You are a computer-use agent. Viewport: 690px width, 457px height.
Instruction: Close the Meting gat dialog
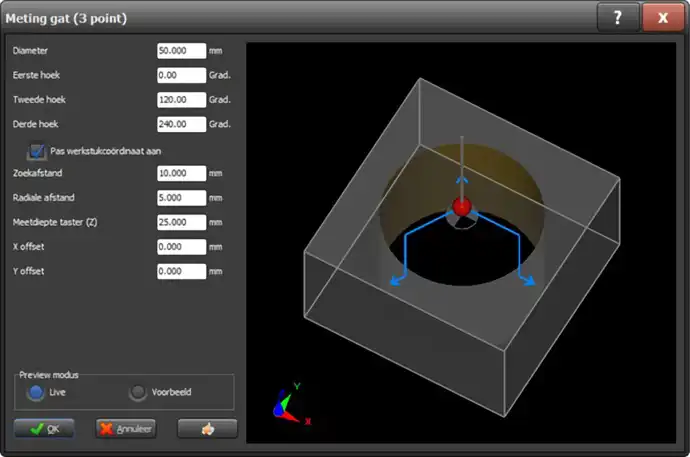point(663,18)
